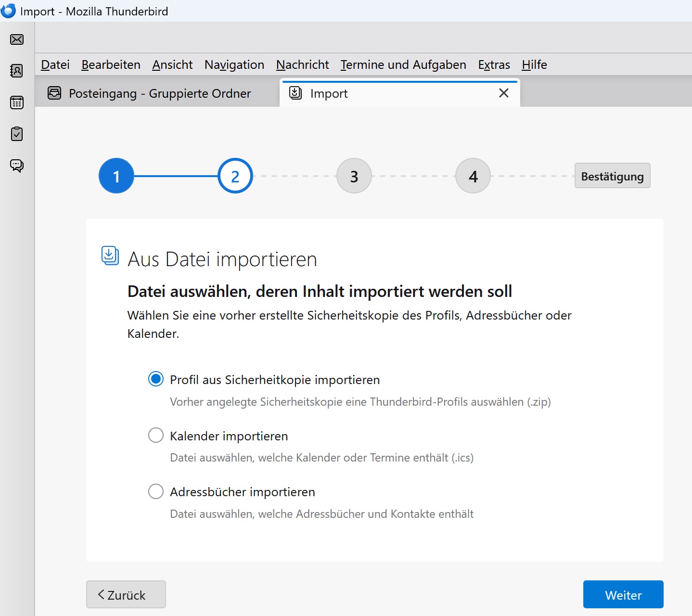The image size is (692, 616).
Task: Go back with the Zurück button
Action: click(x=126, y=595)
